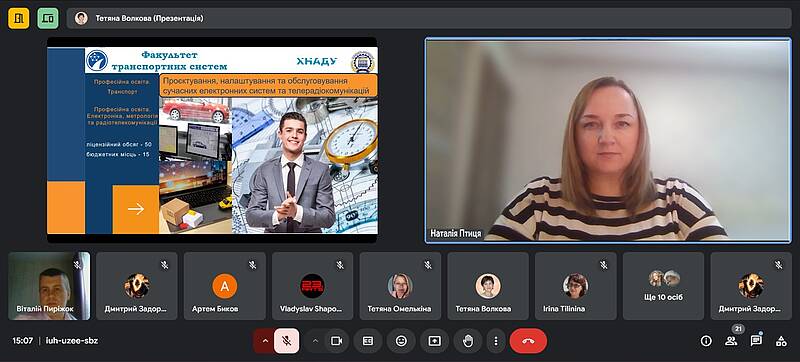This screenshot has height=362, width=800.
Task: Raise hand with the hand button
Action: (x=468, y=341)
